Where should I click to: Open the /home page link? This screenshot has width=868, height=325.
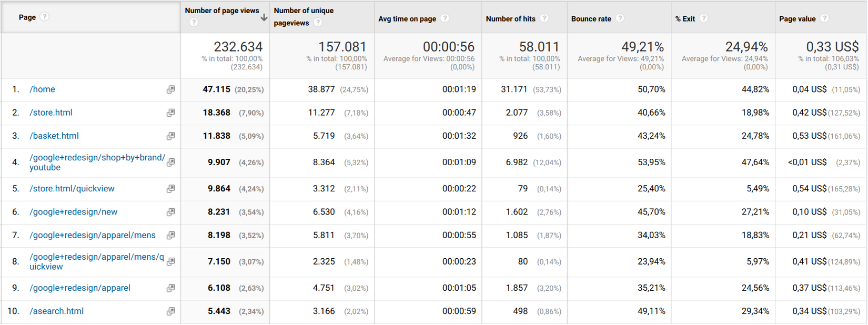(x=42, y=89)
